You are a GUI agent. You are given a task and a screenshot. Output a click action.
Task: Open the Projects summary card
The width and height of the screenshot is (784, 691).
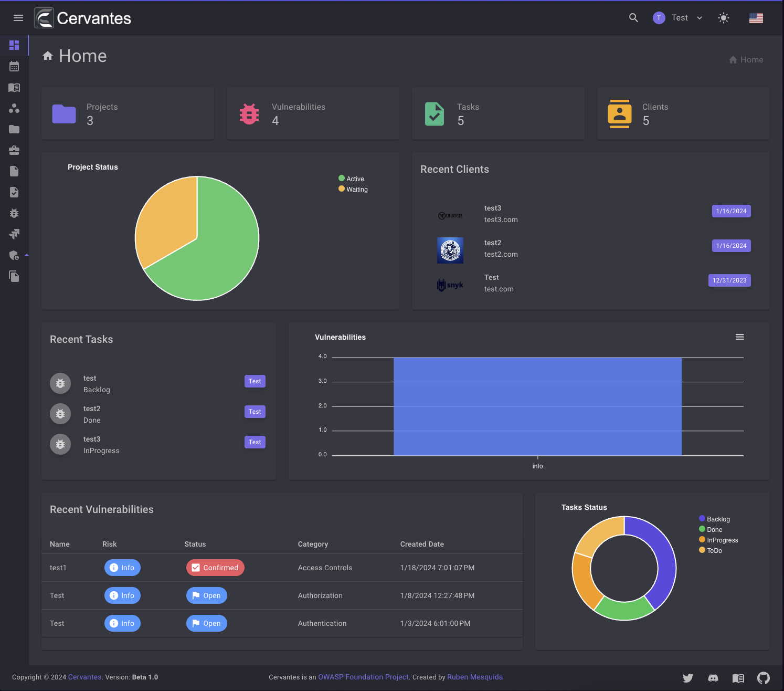(128, 113)
